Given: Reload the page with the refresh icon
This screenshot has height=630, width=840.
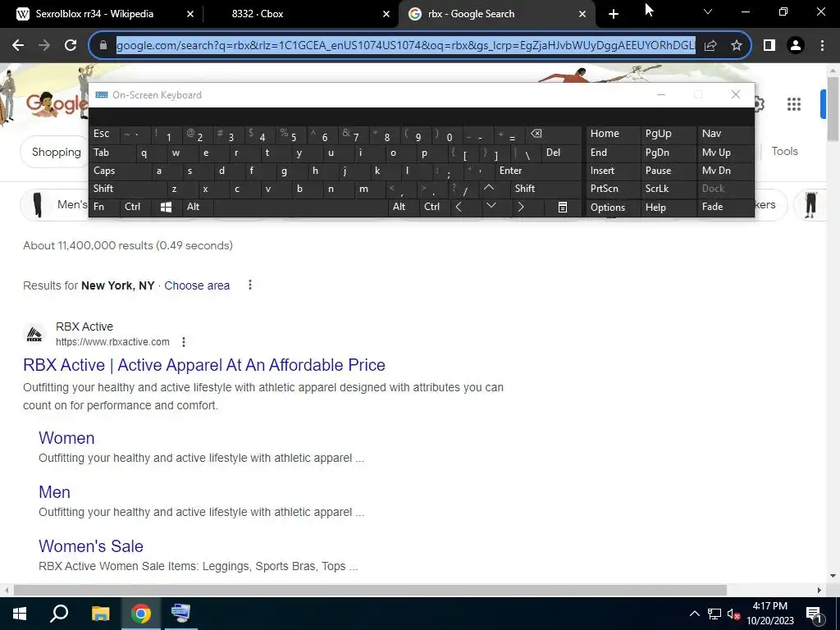Looking at the screenshot, I should coord(71,46).
